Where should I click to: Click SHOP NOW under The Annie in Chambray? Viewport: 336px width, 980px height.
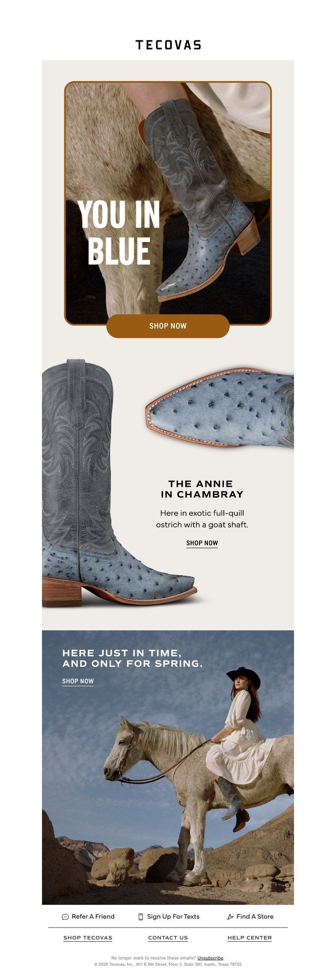(x=202, y=543)
